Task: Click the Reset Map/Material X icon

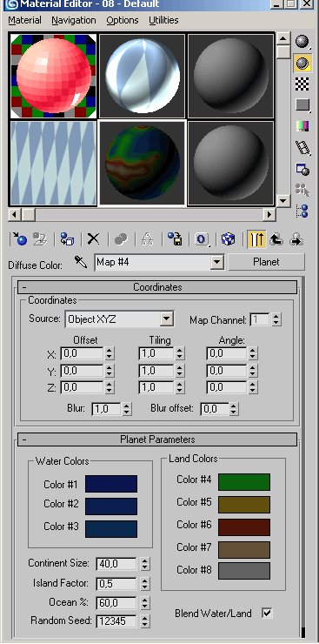Action: pyautogui.click(x=94, y=239)
